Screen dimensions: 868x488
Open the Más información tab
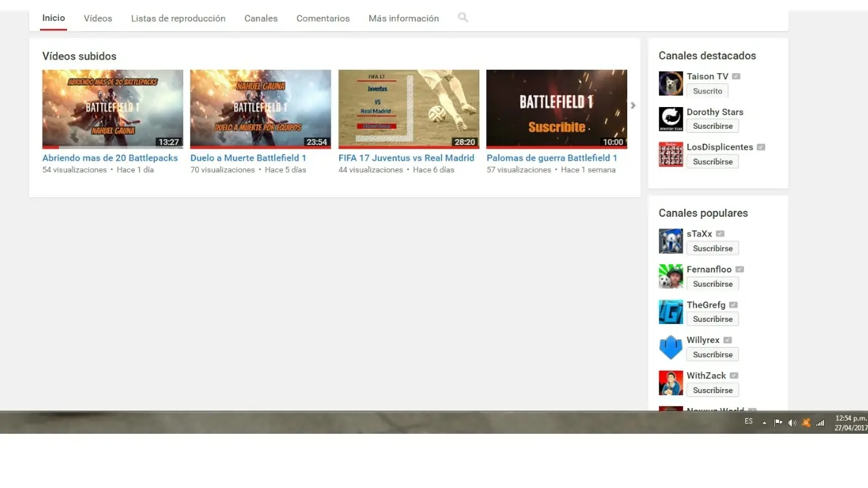[x=403, y=18]
